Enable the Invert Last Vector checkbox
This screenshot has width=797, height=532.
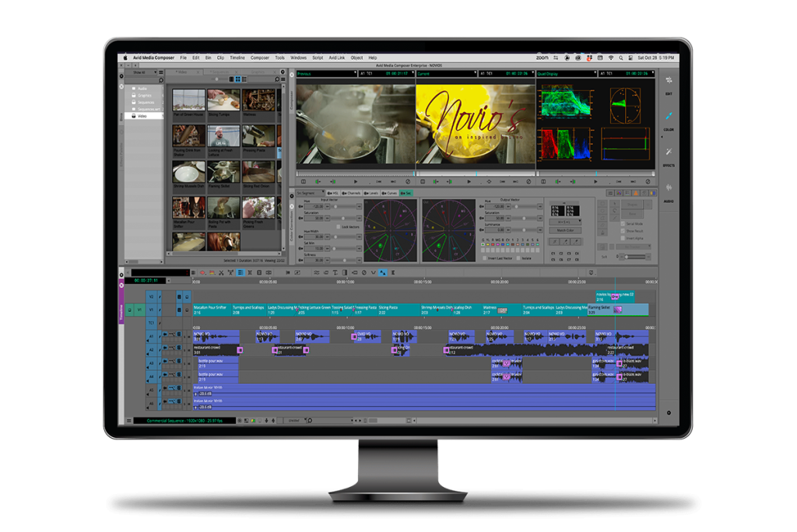click(484, 259)
